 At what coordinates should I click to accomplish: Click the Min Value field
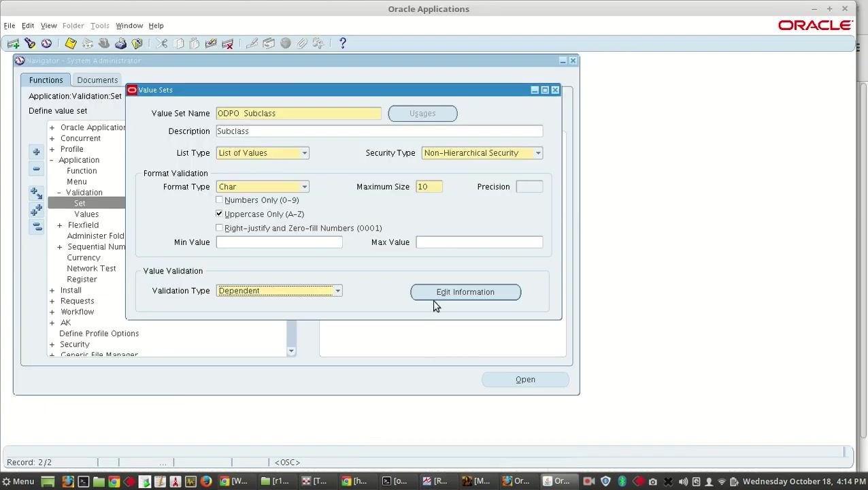click(x=280, y=242)
